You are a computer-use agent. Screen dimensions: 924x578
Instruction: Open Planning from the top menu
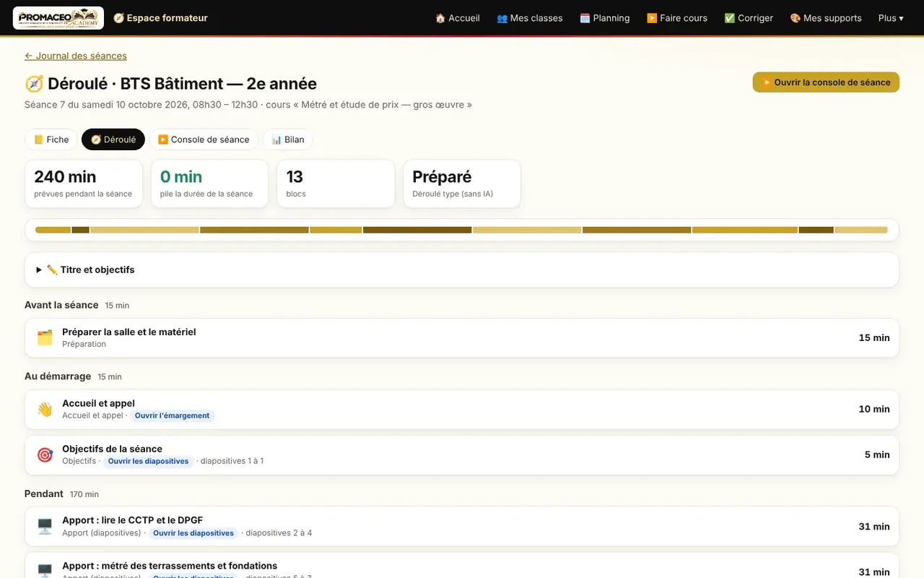pos(605,18)
